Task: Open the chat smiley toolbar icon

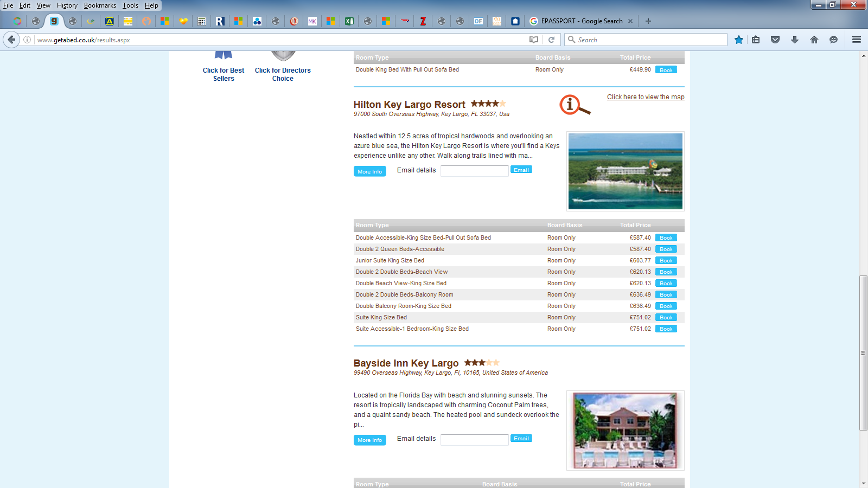Action: [834, 40]
